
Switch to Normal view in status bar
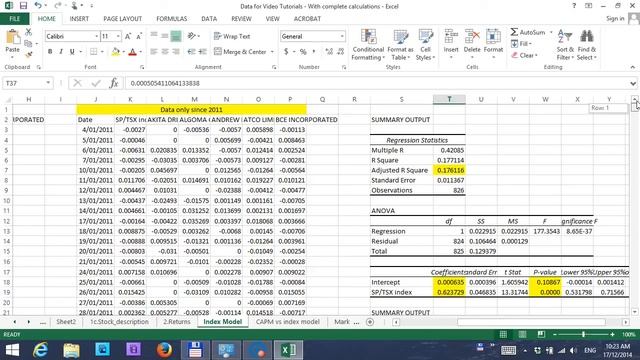[x=503, y=334]
